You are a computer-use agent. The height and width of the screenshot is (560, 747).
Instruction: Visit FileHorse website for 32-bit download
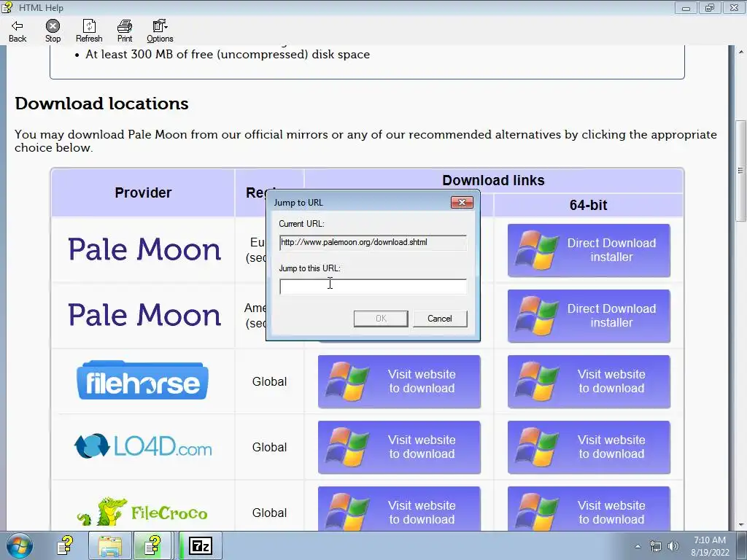(x=399, y=381)
